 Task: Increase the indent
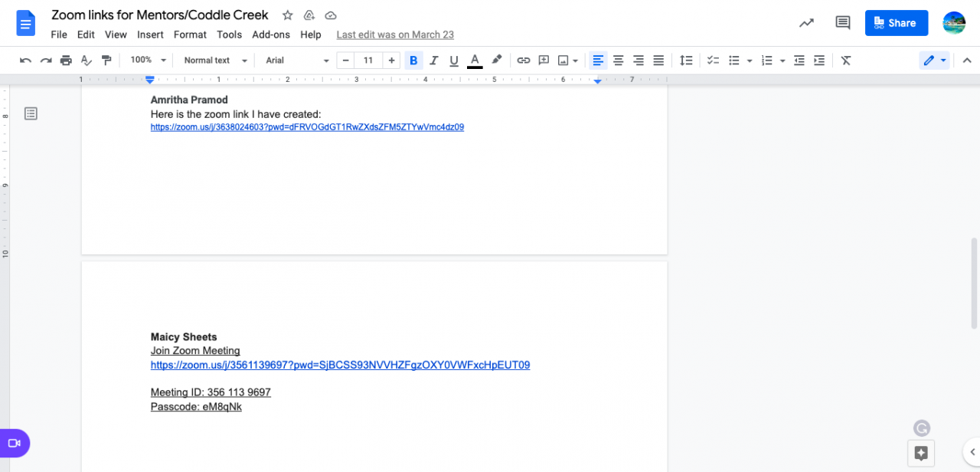click(x=819, y=61)
